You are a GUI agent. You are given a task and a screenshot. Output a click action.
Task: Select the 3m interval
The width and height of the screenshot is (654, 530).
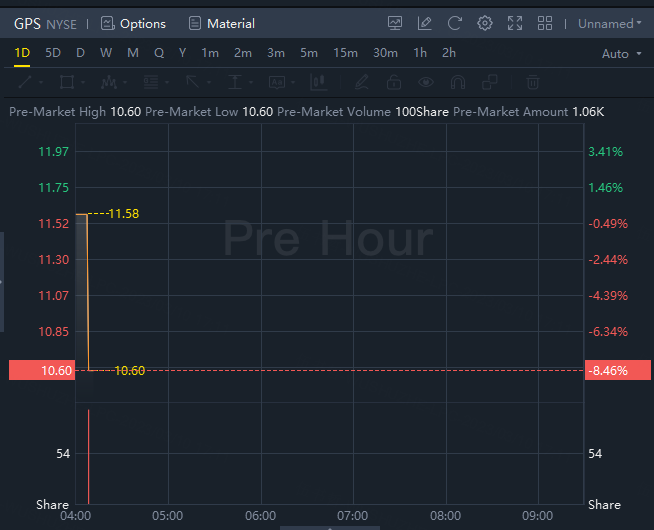coord(276,53)
